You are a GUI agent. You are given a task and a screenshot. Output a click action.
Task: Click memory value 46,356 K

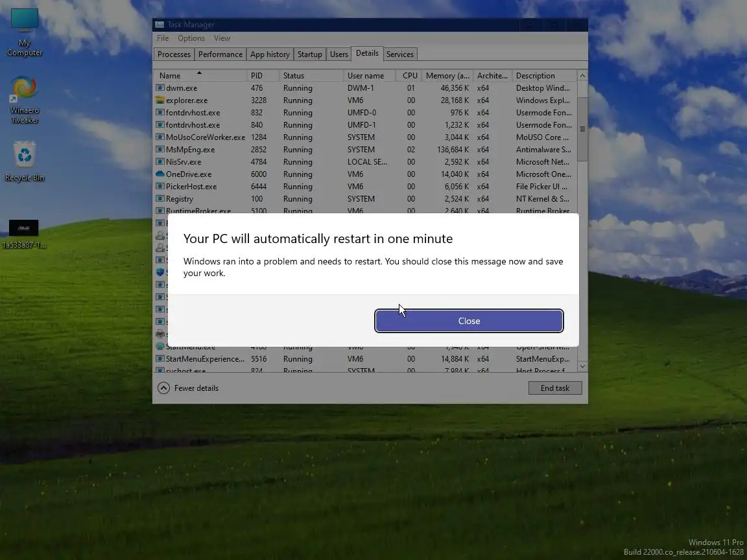coord(455,88)
